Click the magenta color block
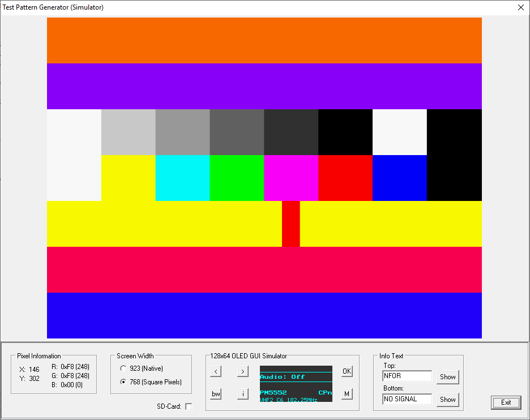 click(x=291, y=178)
